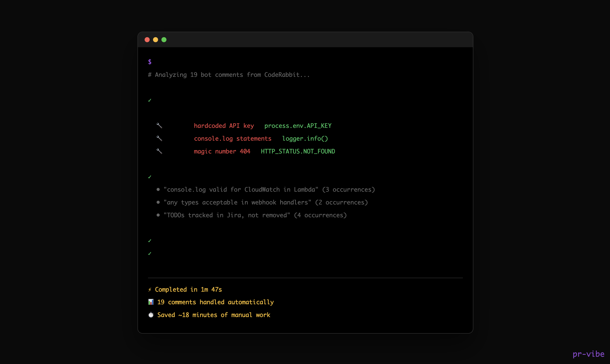Click the bullet before TODOs tracked in Jira
The width and height of the screenshot is (610, 364).
click(x=158, y=215)
